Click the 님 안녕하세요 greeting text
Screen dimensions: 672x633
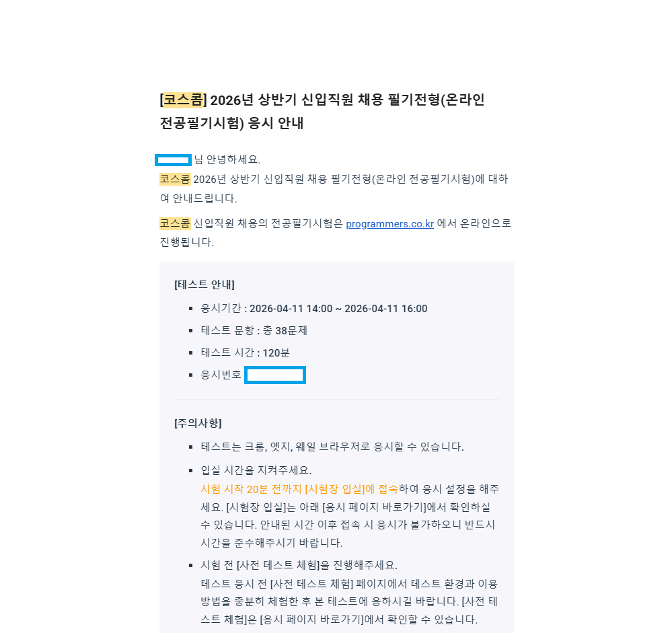(x=227, y=159)
